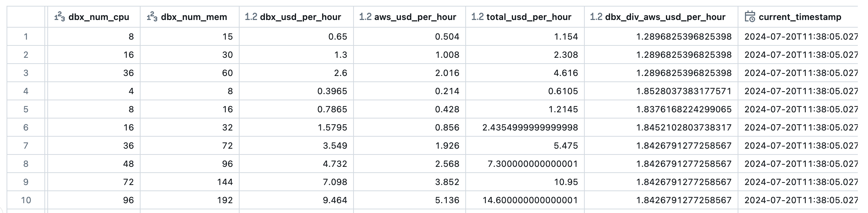Click the decimal type icon beside dbx_usd_per_hour

pyautogui.click(x=251, y=17)
